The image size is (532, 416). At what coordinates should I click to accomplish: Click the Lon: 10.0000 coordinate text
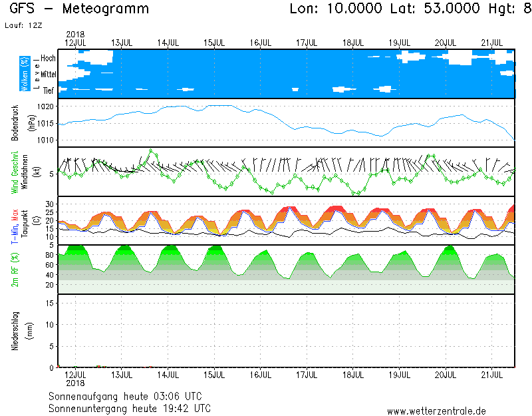pos(336,9)
